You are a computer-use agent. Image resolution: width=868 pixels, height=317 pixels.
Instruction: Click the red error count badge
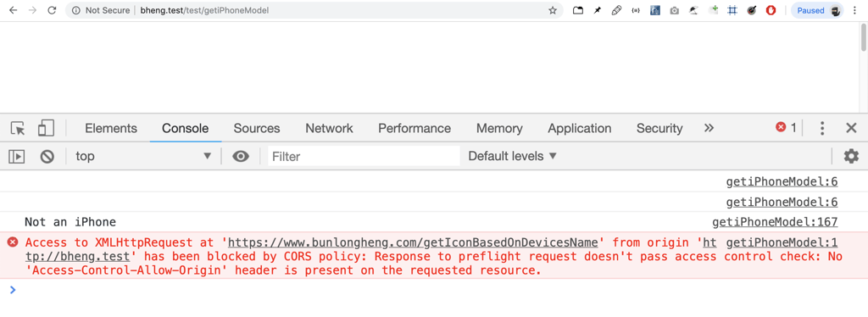point(786,128)
